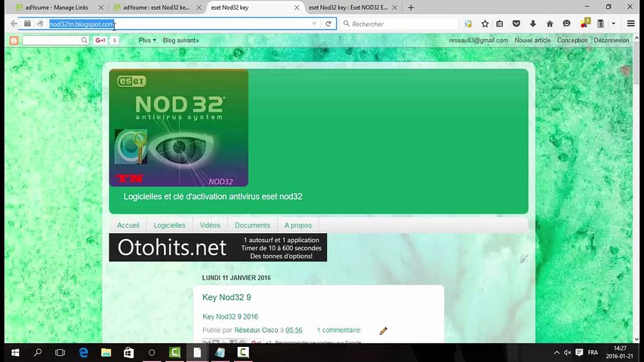This screenshot has width=644, height=362.
Task: Open the URL bar history dropdown arrow
Action: point(314,24)
